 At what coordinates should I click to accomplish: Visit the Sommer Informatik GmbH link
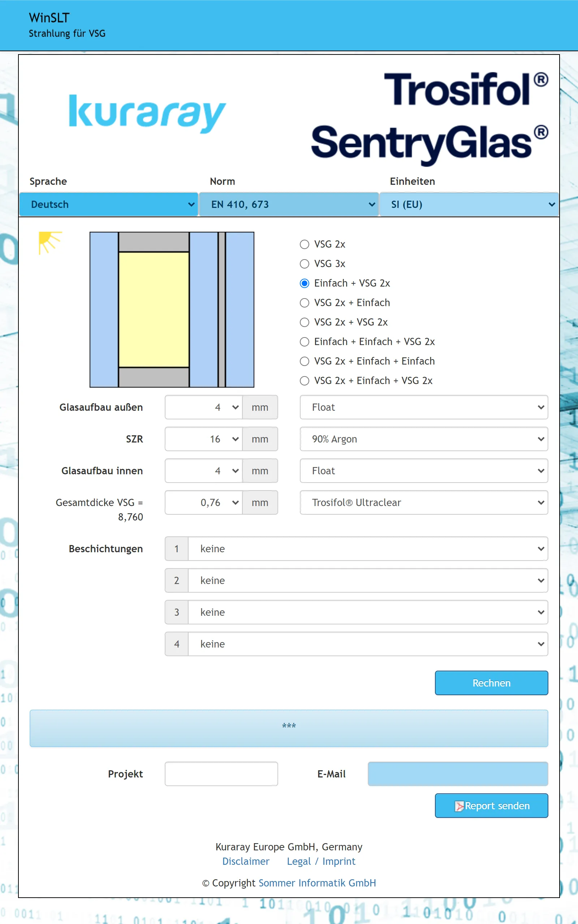(317, 883)
